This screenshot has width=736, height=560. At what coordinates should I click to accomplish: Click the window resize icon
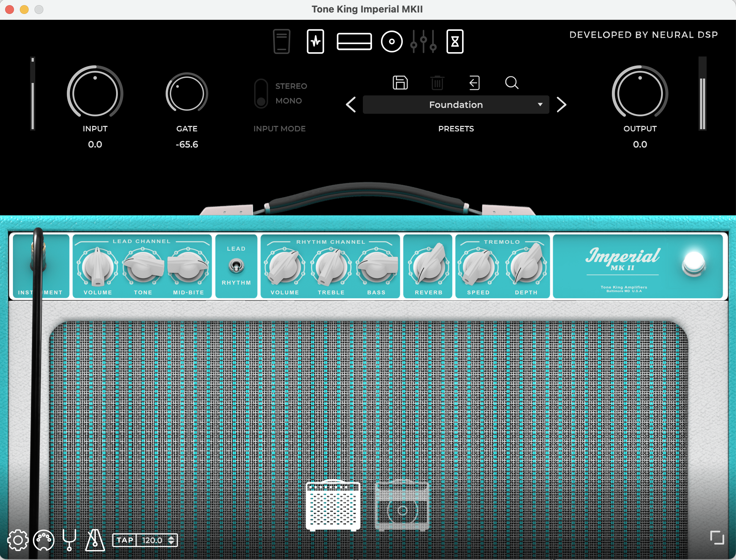717,538
